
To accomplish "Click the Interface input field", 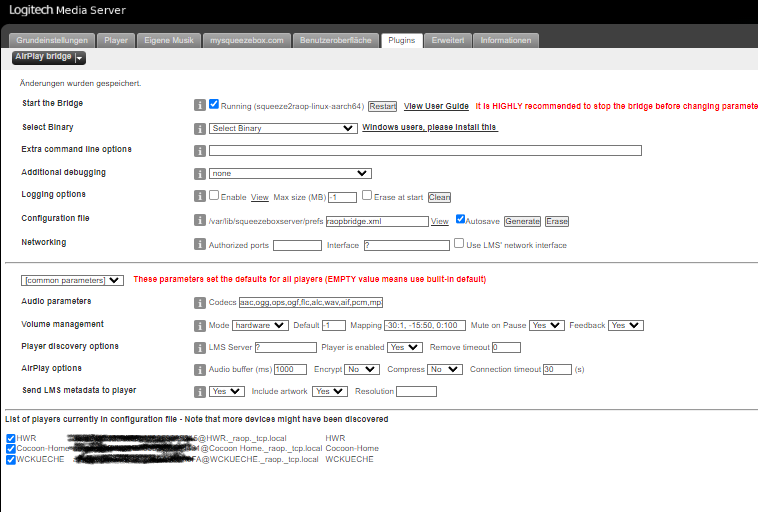I will (407, 245).
